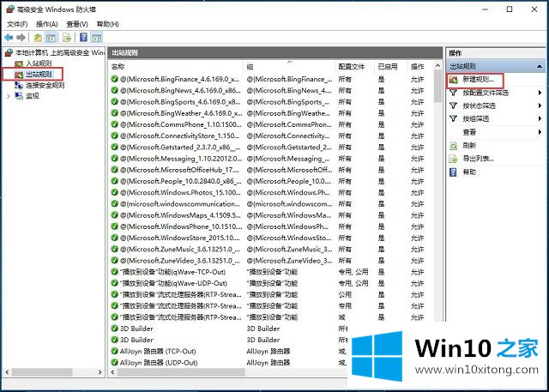
Task: Click the filter icon beside 按组筛选
Action: pyautogui.click(x=454, y=119)
